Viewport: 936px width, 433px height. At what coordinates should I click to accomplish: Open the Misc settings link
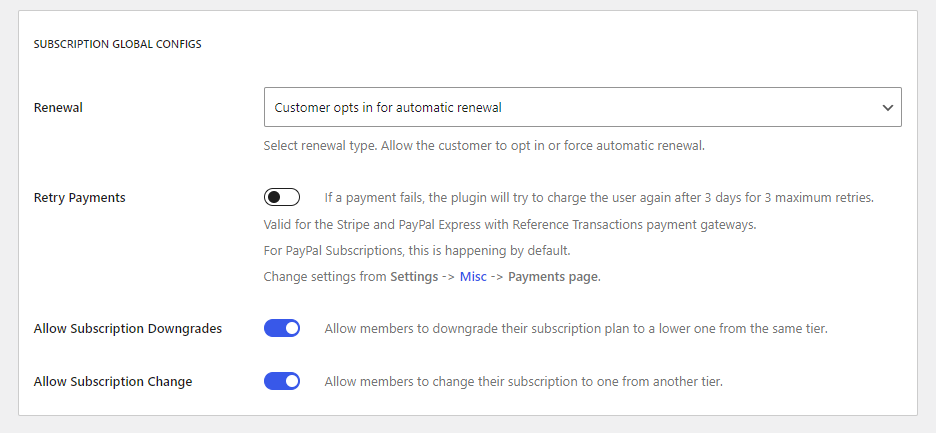473,277
